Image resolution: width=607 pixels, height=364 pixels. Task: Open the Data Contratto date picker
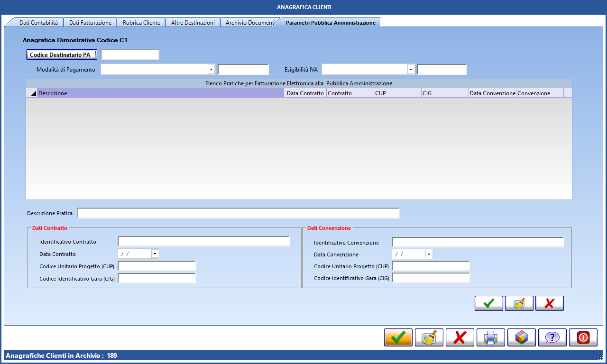(x=155, y=254)
